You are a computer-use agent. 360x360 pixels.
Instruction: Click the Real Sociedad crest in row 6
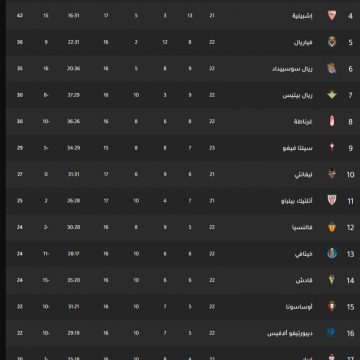coord(332,68)
